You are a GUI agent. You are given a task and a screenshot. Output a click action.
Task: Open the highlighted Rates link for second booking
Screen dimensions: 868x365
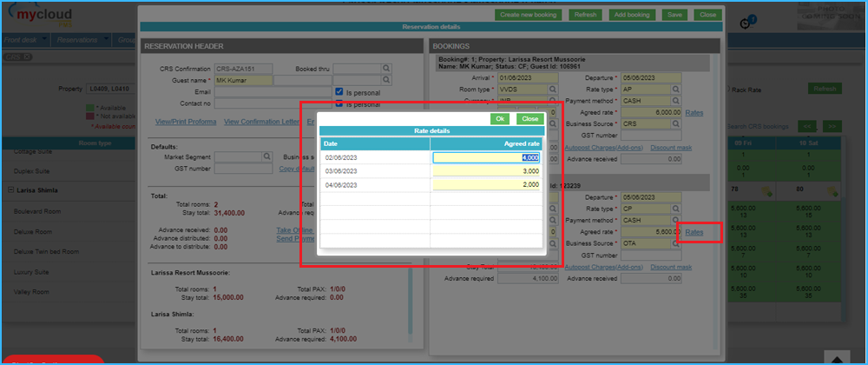(x=694, y=232)
